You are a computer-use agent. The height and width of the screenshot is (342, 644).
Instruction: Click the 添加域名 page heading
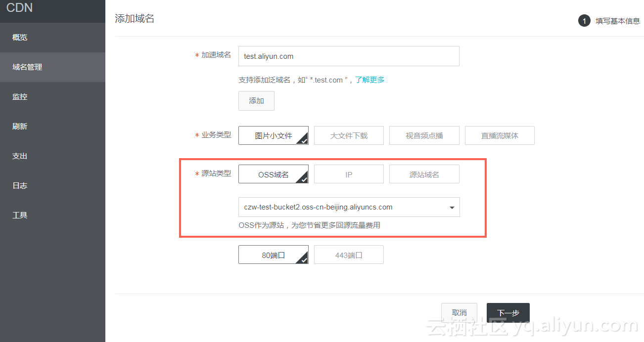click(135, 19)
